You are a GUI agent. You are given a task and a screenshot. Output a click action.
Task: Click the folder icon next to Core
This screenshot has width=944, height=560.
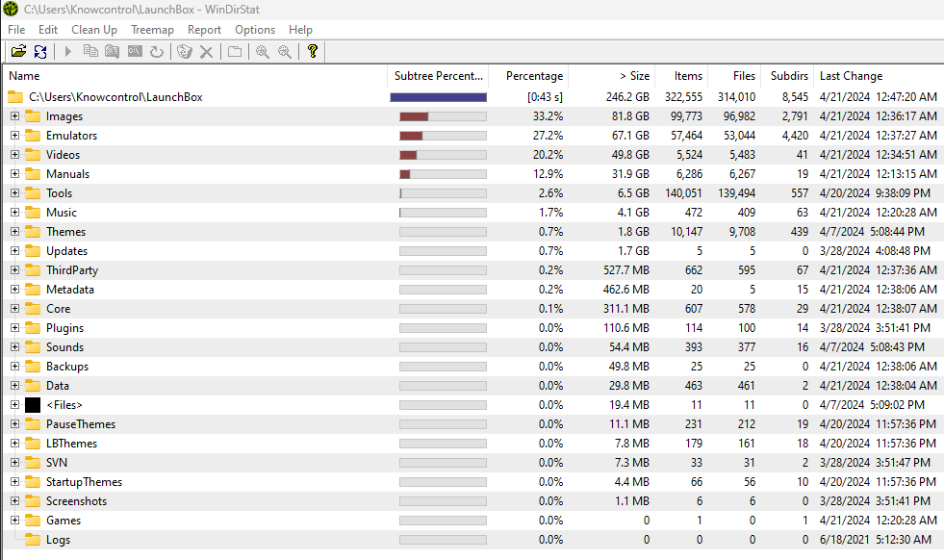pos(33,308)
